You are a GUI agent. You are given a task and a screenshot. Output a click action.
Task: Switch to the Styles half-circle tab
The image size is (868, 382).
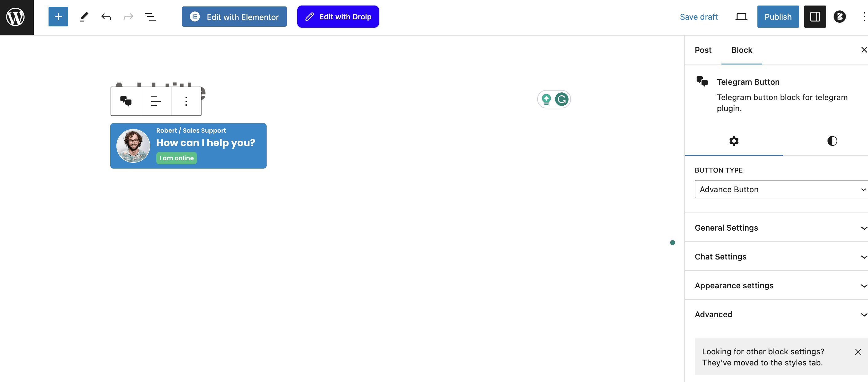pyautogui.click(x=832, y=141)
